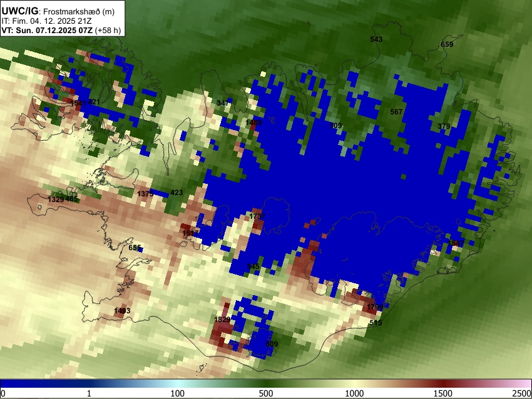
Task: Pick the 1489 map value
Action: (x=253, y=123)
